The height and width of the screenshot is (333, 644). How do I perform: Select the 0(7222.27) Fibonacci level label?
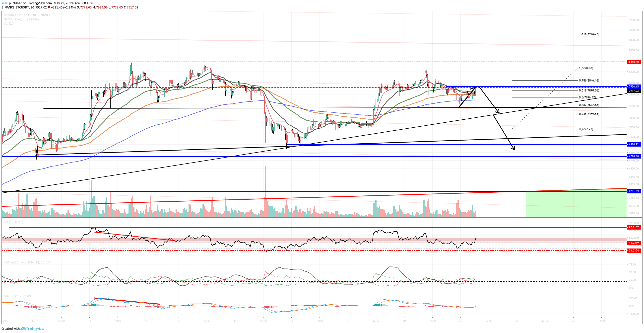pos(586,129)
